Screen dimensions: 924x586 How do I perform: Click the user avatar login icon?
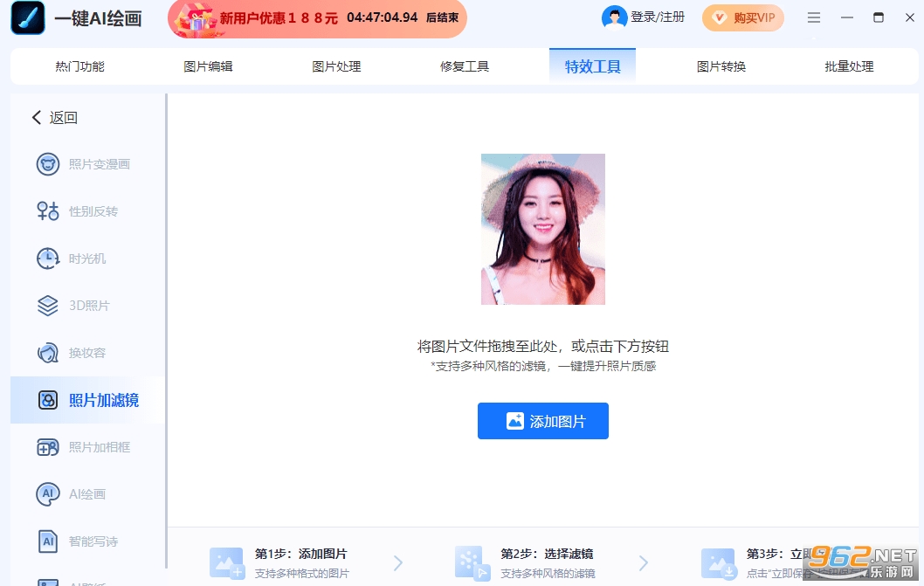pos(615,17)
